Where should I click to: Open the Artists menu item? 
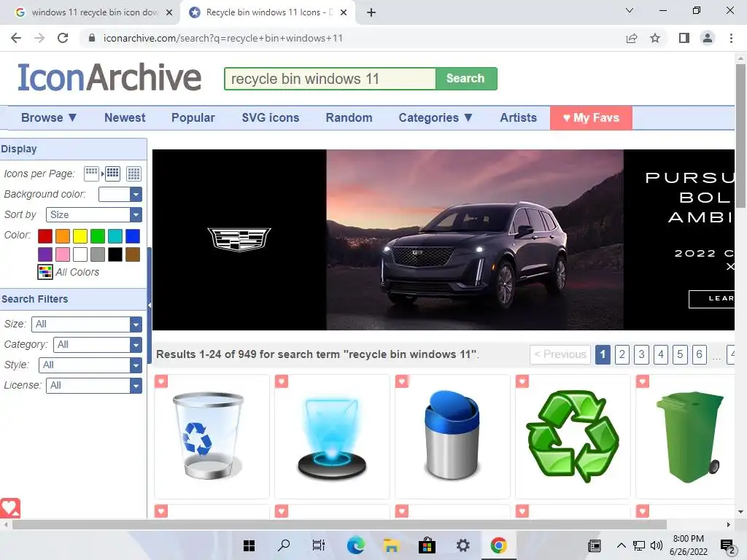point(519,117)
